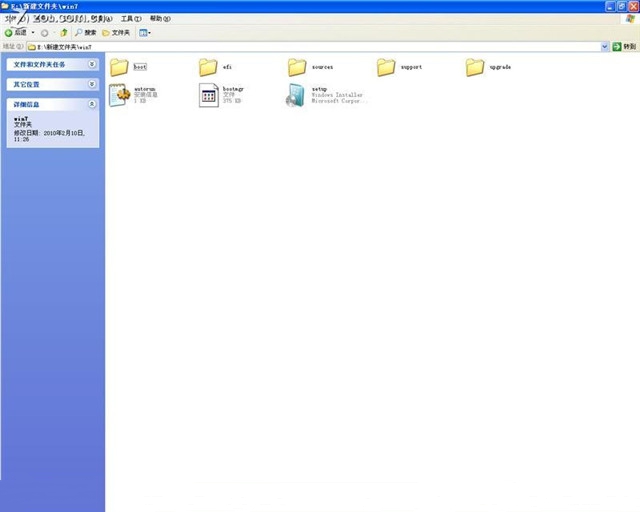Screen dimensions: 640x512
Task: Open the Tools (工具) menu
Action: point(129,19)
